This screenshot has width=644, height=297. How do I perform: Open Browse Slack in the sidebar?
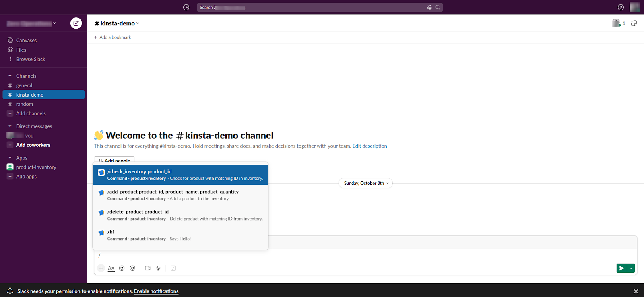click(31, 59)
